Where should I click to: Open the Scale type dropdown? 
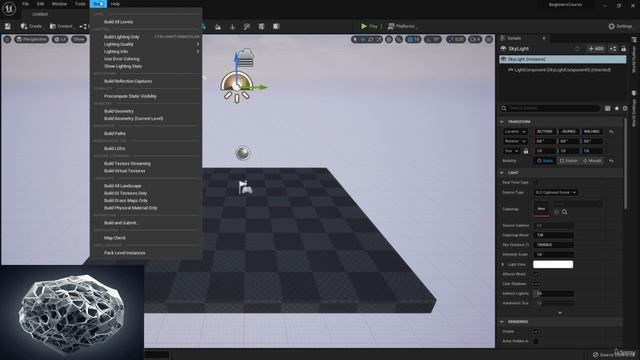pos(511,151)
